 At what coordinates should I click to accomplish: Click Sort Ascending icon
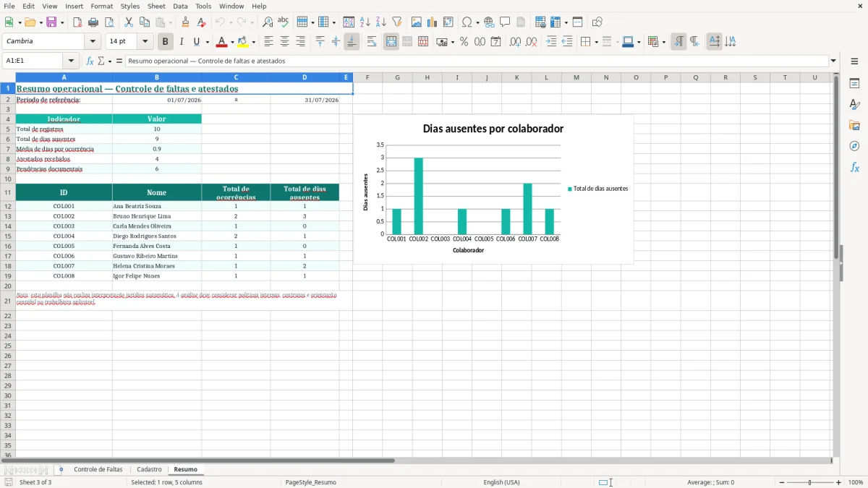coord(365,22)
